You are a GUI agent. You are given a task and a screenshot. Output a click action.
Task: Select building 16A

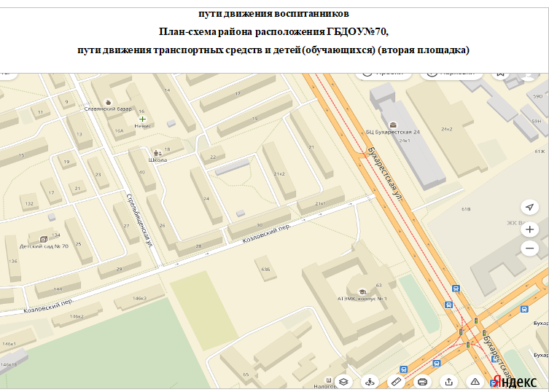(119, 130)
